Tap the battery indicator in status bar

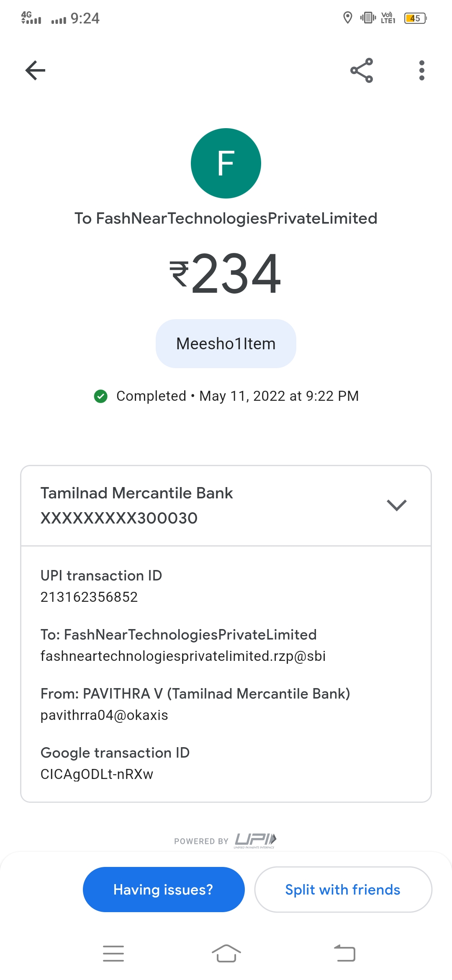tap(415, 18)
